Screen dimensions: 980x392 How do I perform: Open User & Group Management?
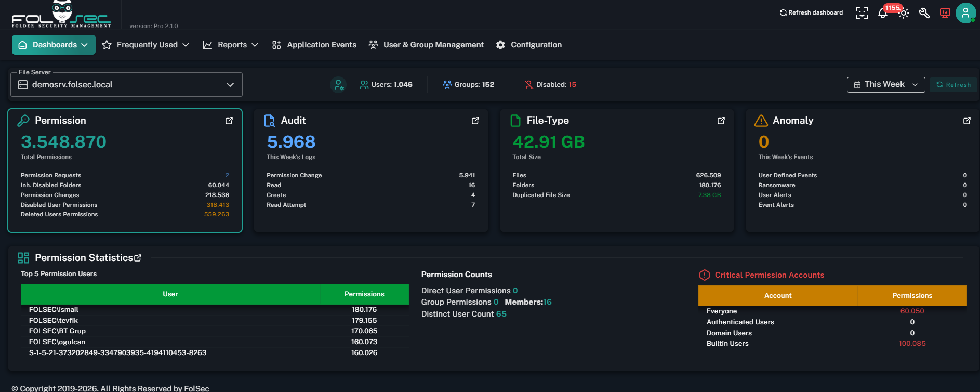pyautogui.click(x=426, y=45)
